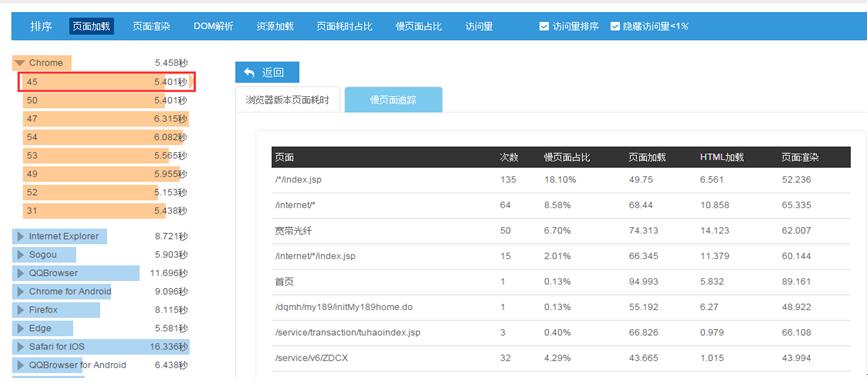
Task: Sort by 页面耗时占比
Action: click(x=344, y=26)
